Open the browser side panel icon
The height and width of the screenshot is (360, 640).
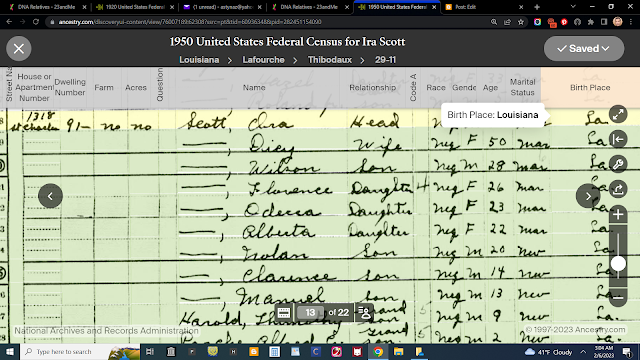click(604, 22)
